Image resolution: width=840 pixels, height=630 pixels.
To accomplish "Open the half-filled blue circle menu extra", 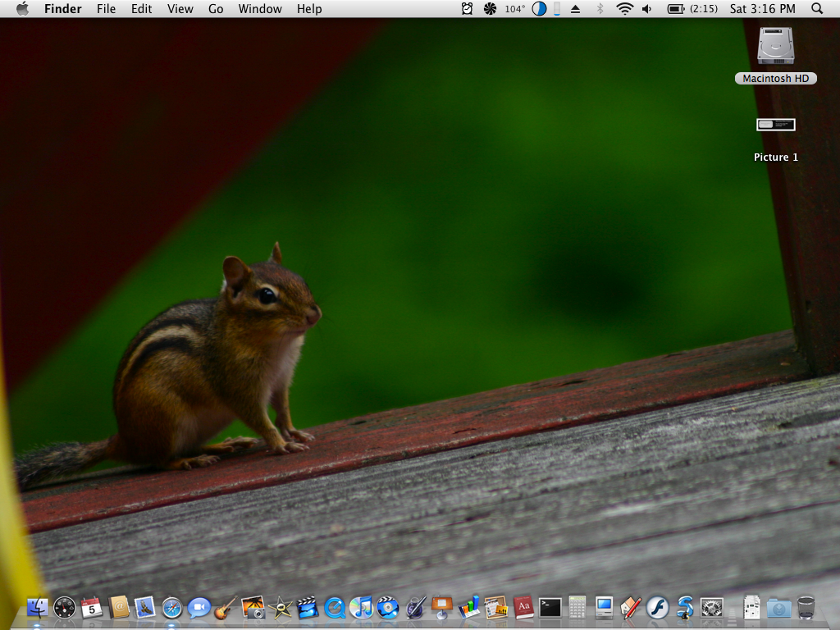I will [x=539, y=8].
